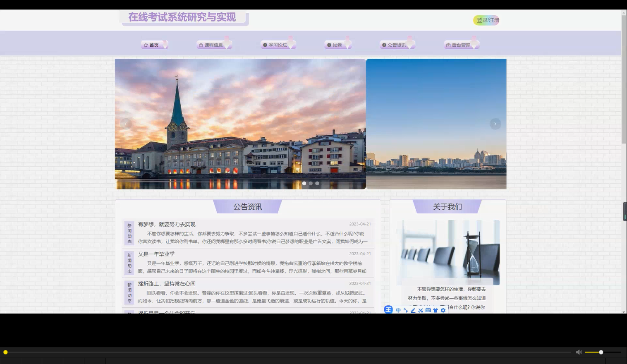Open 课程信息 navigation item

(214, 45)
